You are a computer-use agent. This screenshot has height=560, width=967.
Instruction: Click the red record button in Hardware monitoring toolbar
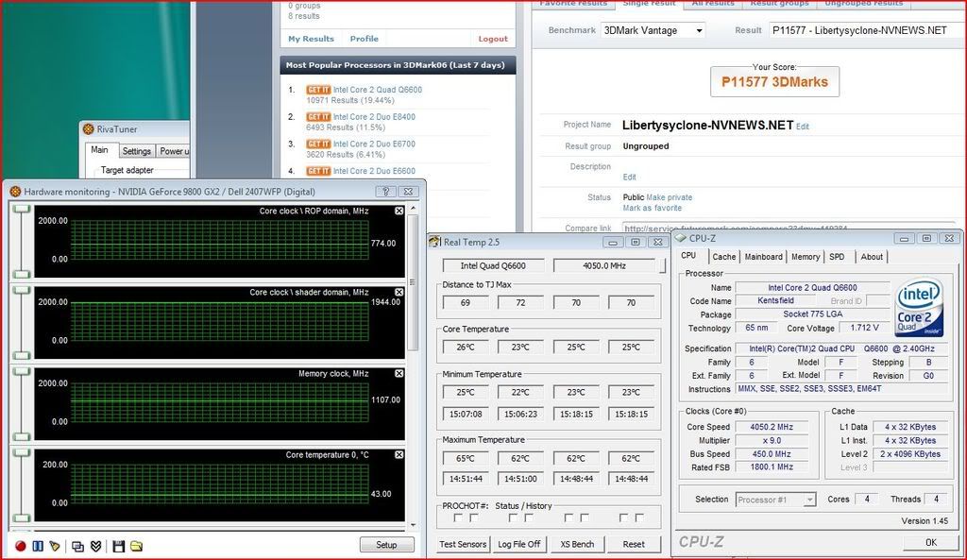[x=21, y=546]
